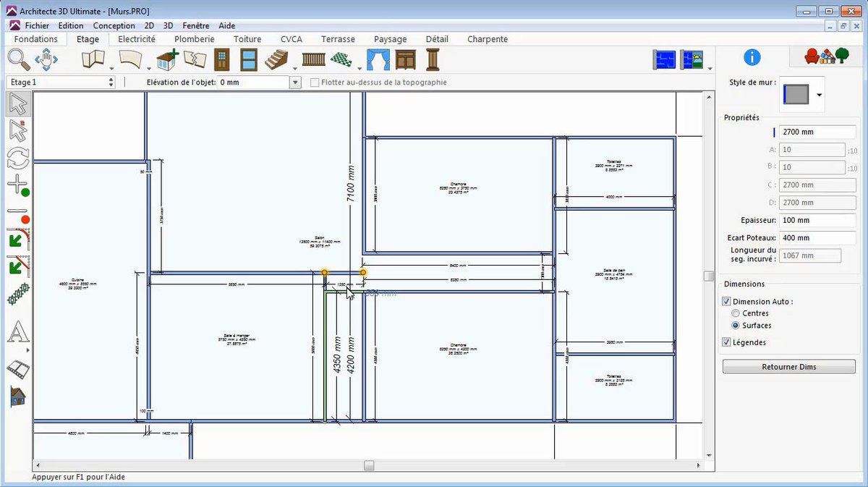
Task: Switch to the Plomberie tab
Action: click(195, 39)
